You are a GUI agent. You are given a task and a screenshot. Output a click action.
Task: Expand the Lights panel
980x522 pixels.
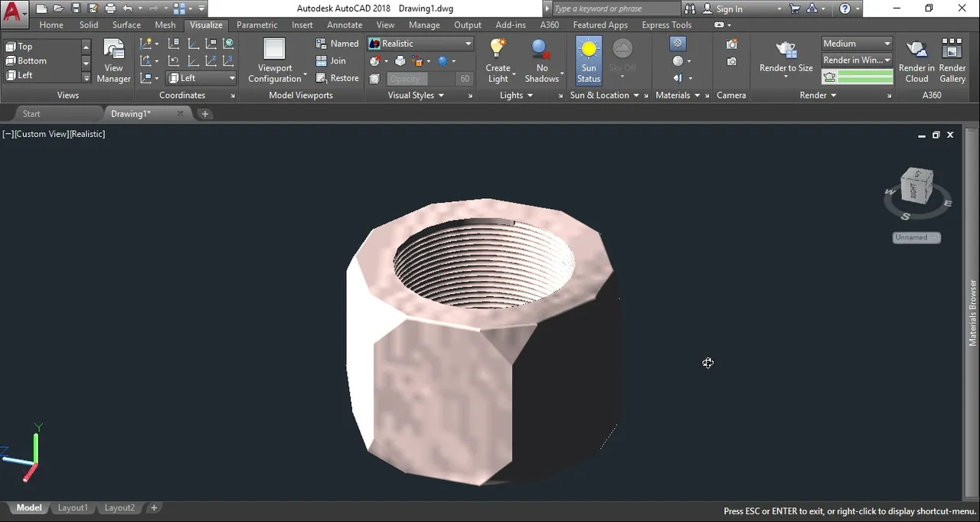tap(516, 95)
